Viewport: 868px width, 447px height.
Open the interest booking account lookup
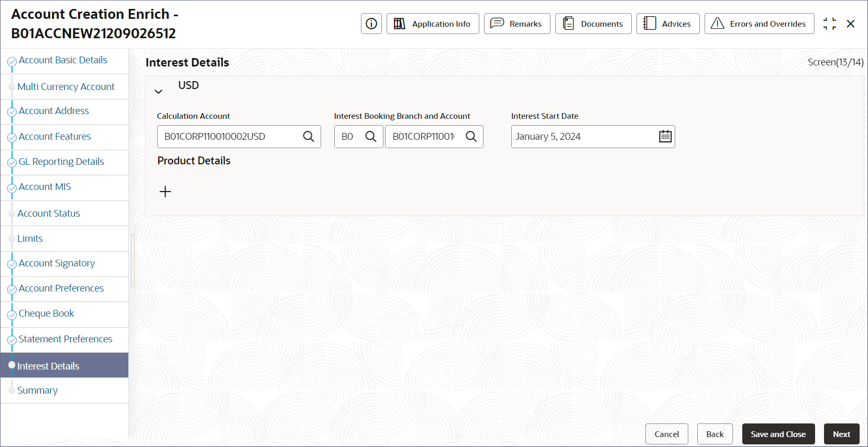point(471,137)
